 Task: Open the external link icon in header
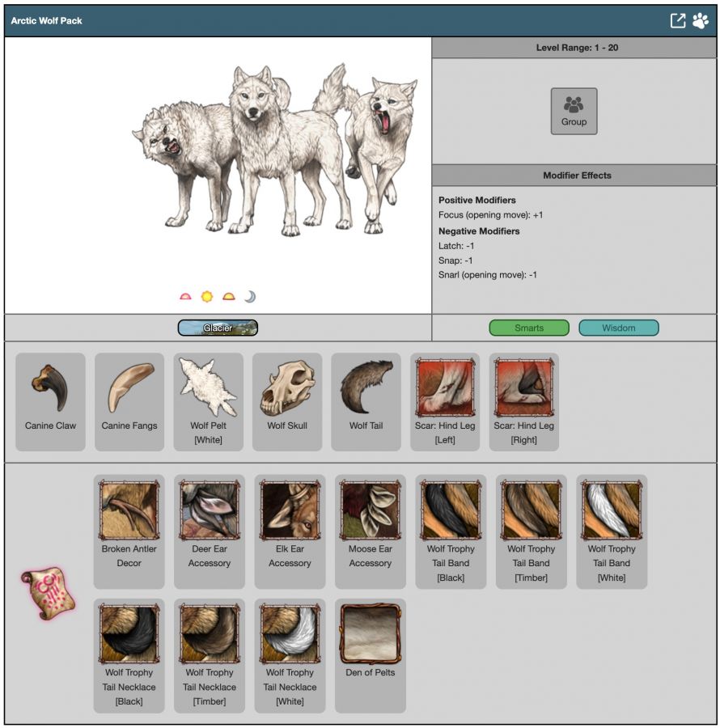678,21
